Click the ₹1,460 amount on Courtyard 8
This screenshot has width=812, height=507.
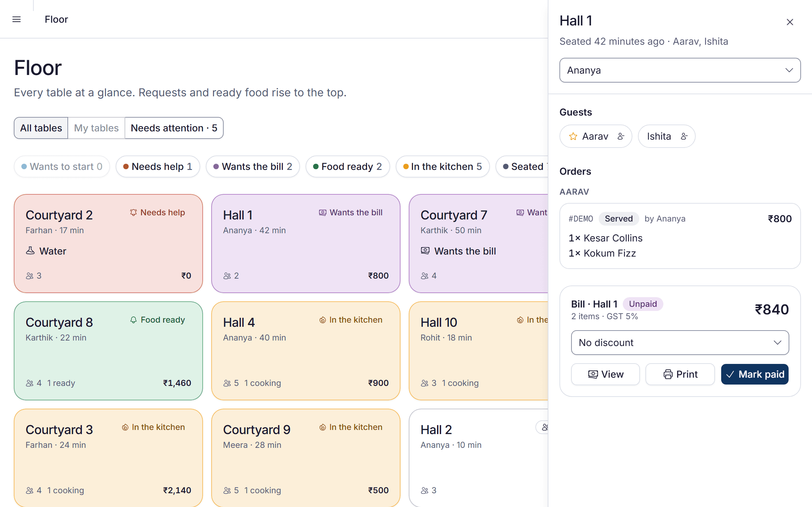177,383
